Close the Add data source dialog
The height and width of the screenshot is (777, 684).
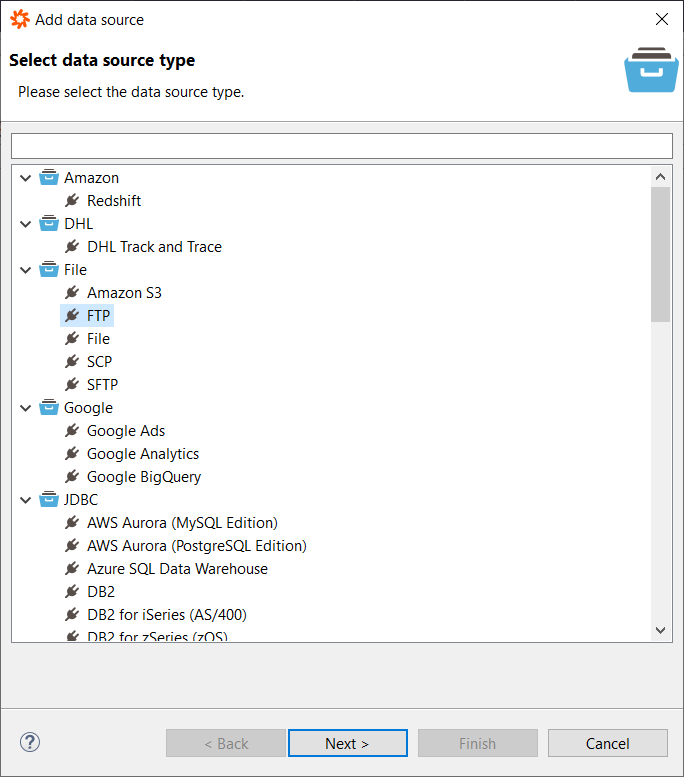(x=662, y=19)
